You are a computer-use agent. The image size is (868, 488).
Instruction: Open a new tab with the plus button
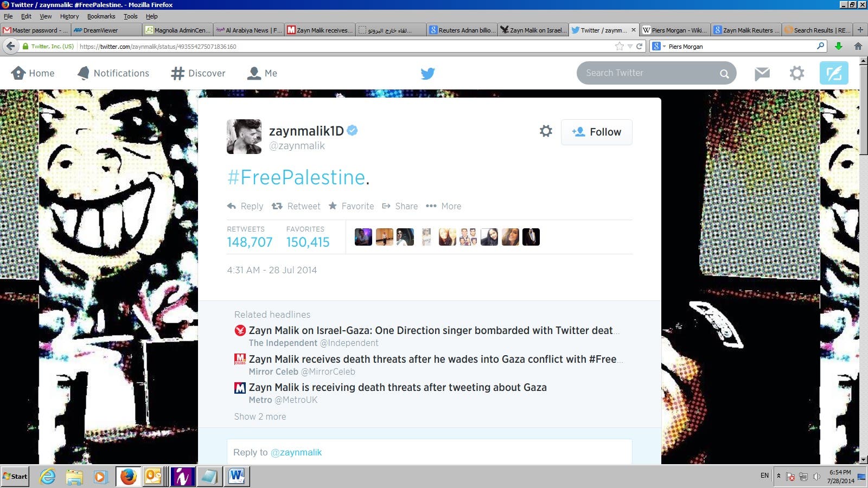860,30
